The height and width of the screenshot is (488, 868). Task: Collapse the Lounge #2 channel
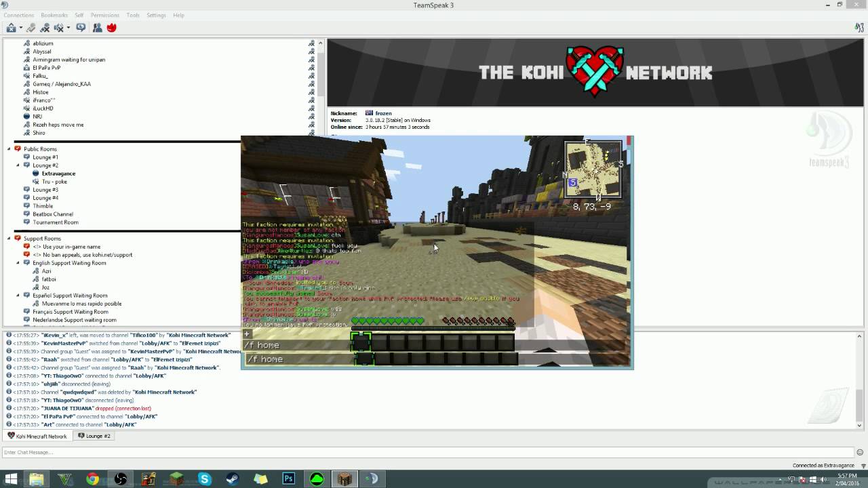coord(18,165)
